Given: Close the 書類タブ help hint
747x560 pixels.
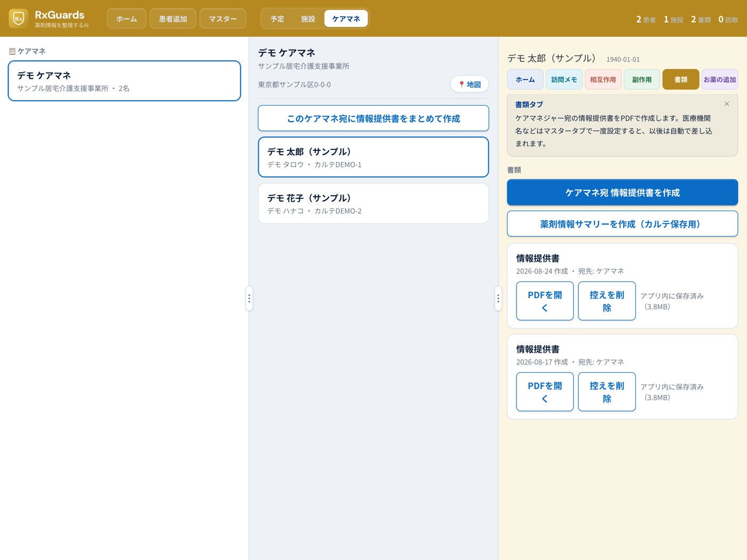Looking at the screenshot, I should [727, 104].
